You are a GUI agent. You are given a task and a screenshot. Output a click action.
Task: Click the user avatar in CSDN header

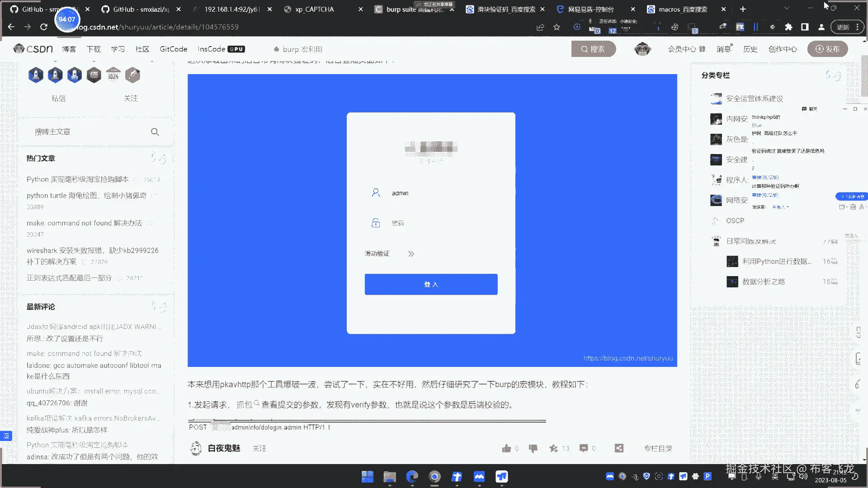[x=642, y=49]
